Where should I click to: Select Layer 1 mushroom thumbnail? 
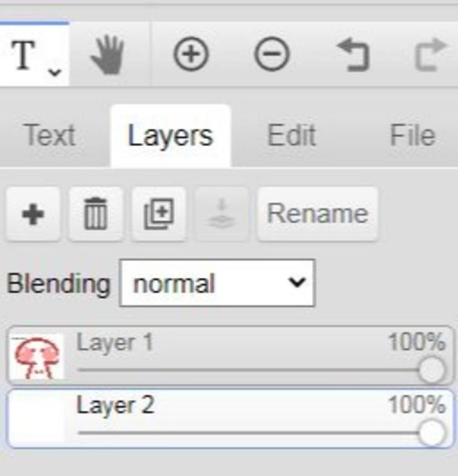(x=37, y=357)
